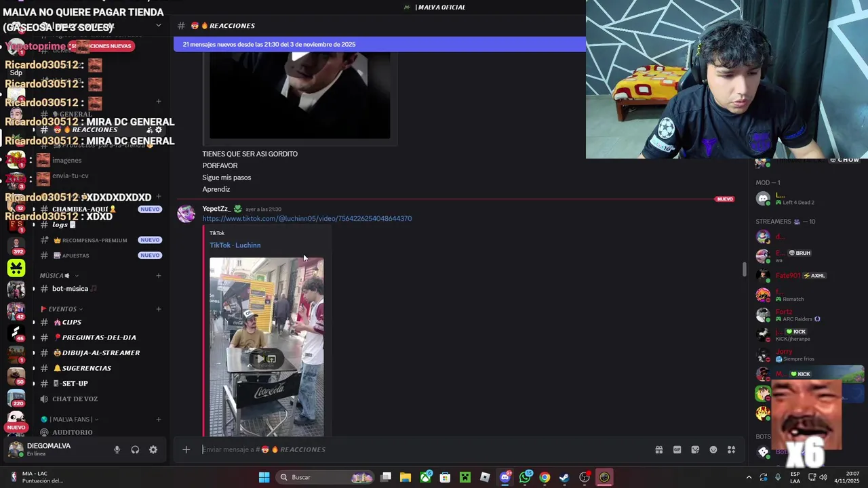Open File Explorer from taskbar
868x488 pixels.
pos(406,477)
